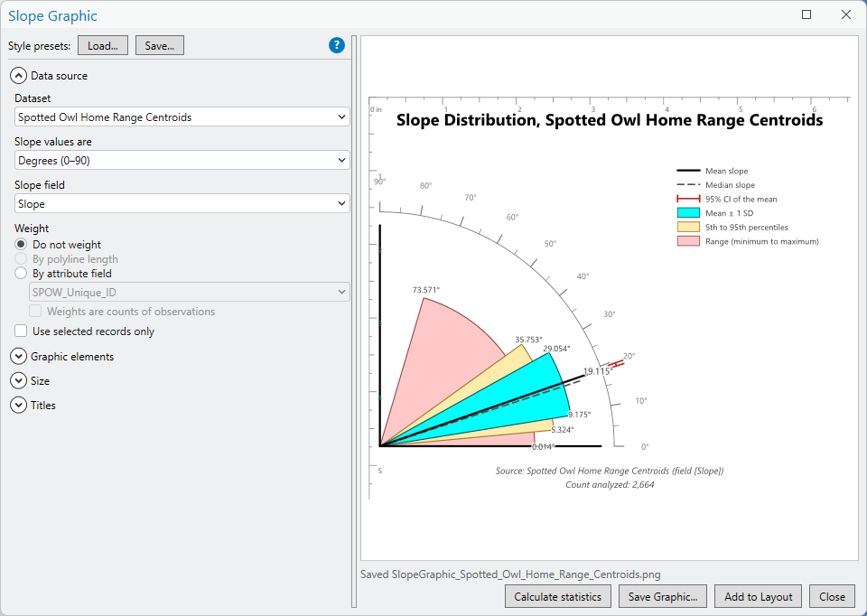Click the 19.115° mean label
This screenshot has height=616, width=867.
click(598, 371)
